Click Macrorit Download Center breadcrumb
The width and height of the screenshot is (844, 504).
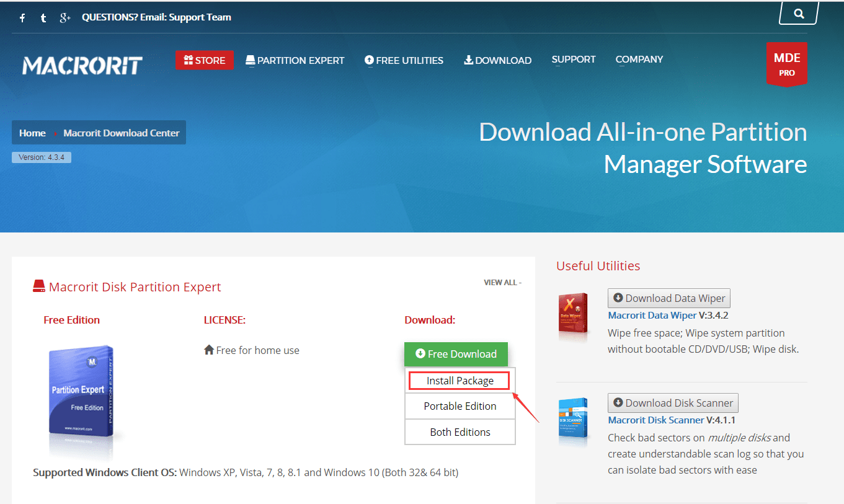coord(122,133)
